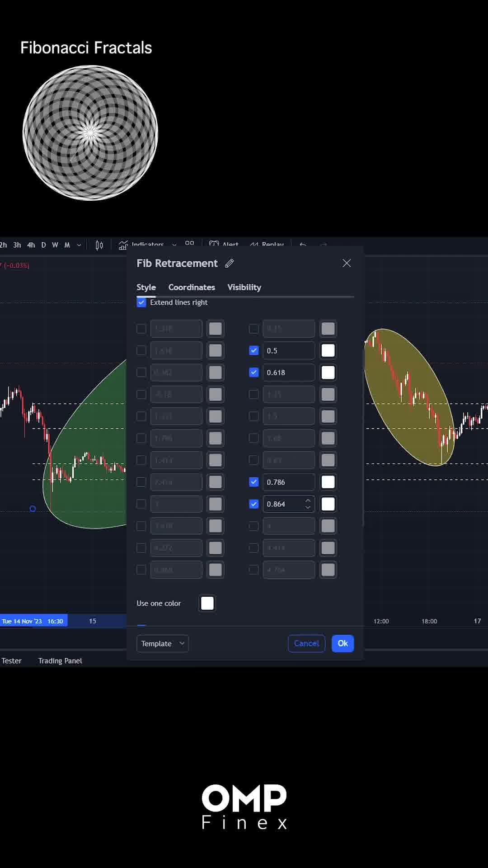This screenshot has width=488, height=868.
Task: Click the pencil rename icon beside Fib Retracement
Action: (x=230, y=263)
